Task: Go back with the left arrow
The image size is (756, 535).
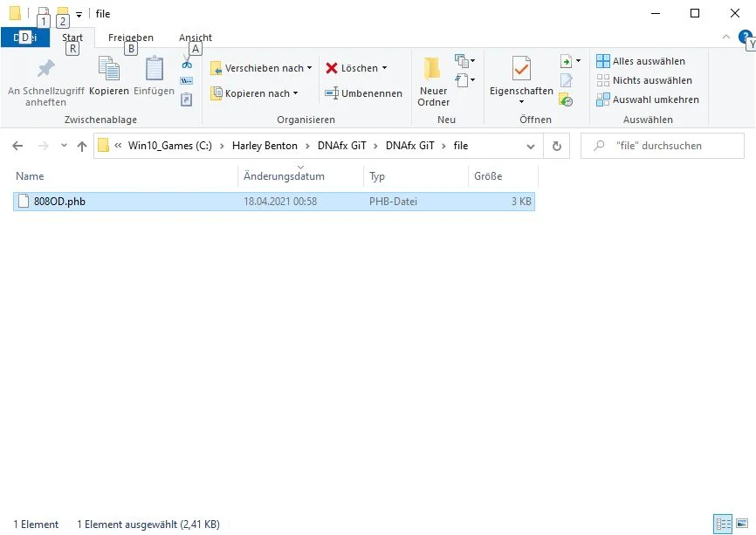Action: [x=17, y=146]
